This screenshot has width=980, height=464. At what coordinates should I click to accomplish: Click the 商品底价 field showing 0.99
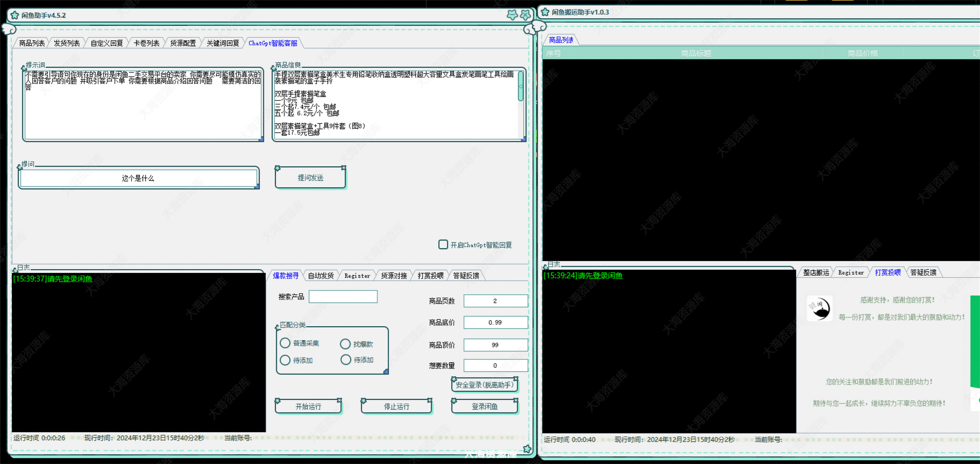coord(495,322)
